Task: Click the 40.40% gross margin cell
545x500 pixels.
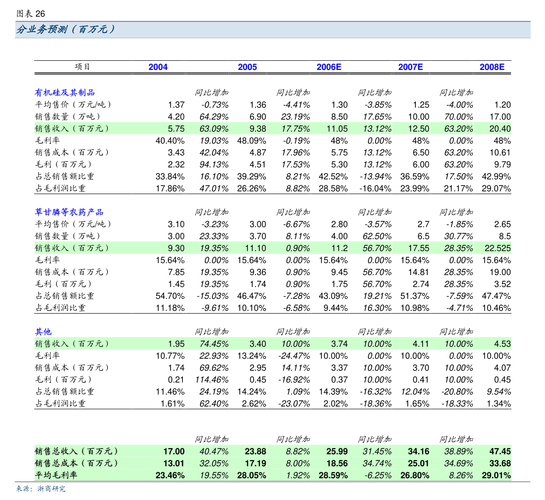Action: click(170, 141)
